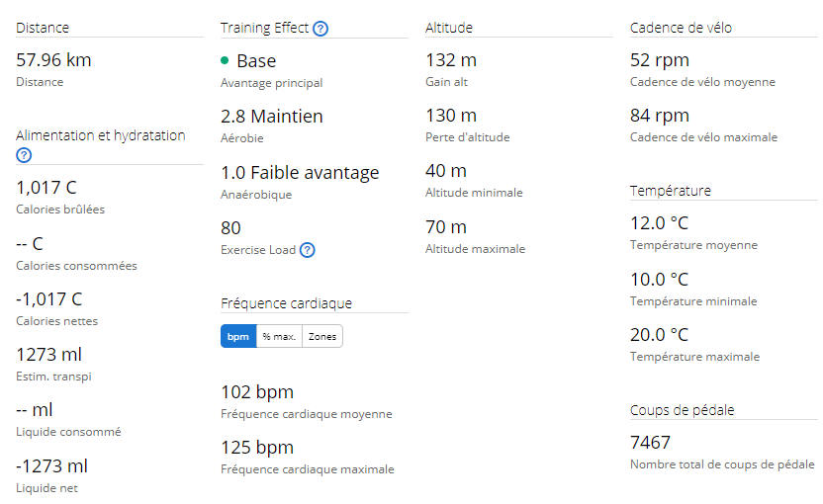Click the Cadence de vélo heading
Image resolution: width=823 pixels, height=504 pixels.
coord(681,28)
